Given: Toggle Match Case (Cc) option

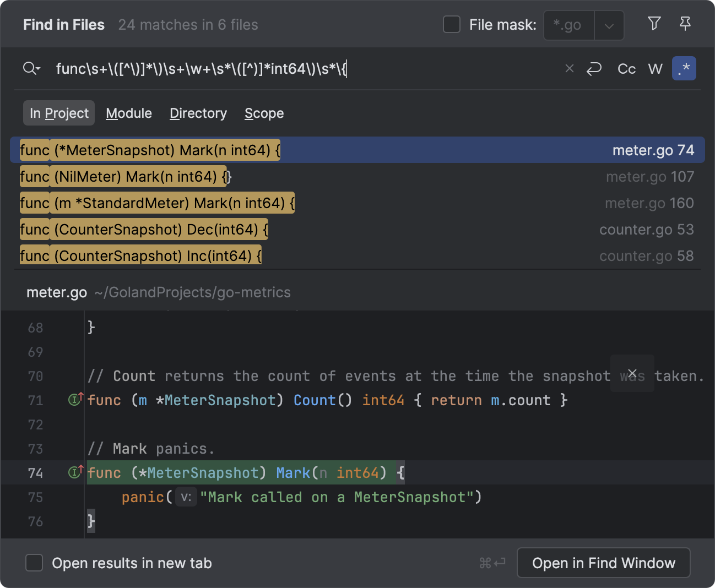Looking at the screenshot, I should 626,69.
